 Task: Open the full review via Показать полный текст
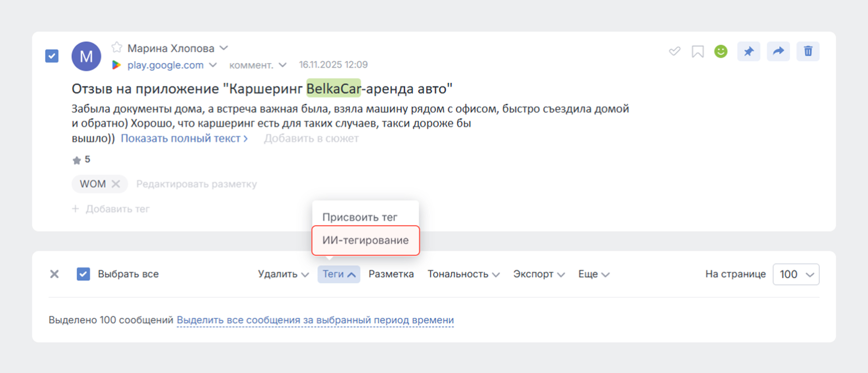[x=184, y=138]
